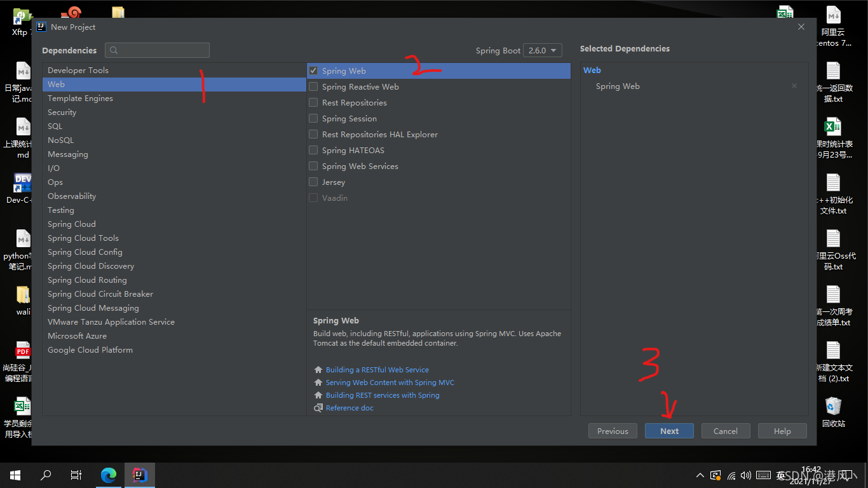The width and height of the screenshot is (868, 488).
Task: Select the c++初始化文件.txt desktop file
Action: point(833,194)
